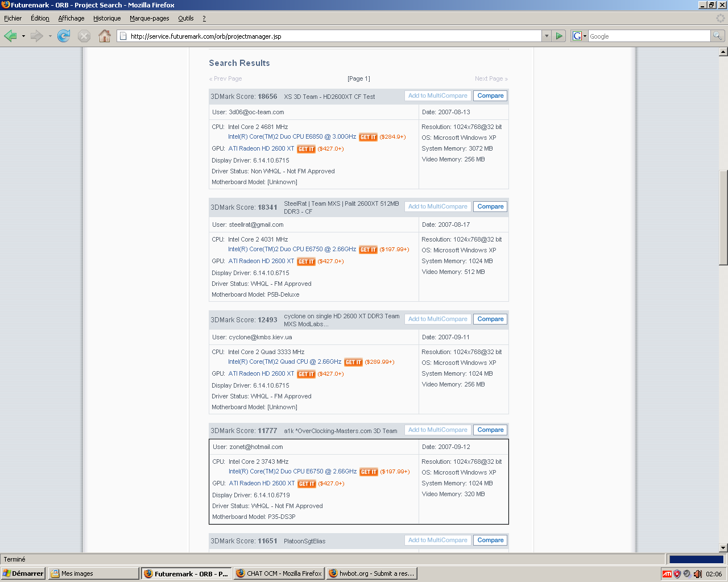This screenshot has height=582, width=728.
Task: Click GET IT badge for Core 2 Quad CPU
Action: click(353, 362)
